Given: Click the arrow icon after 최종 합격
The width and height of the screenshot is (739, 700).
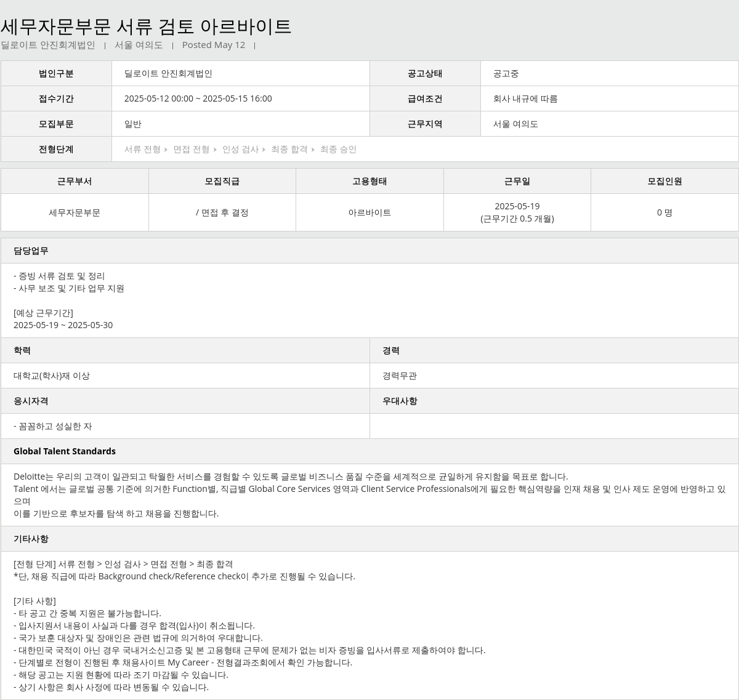Looking at the screenshot, I should (313, 150).
